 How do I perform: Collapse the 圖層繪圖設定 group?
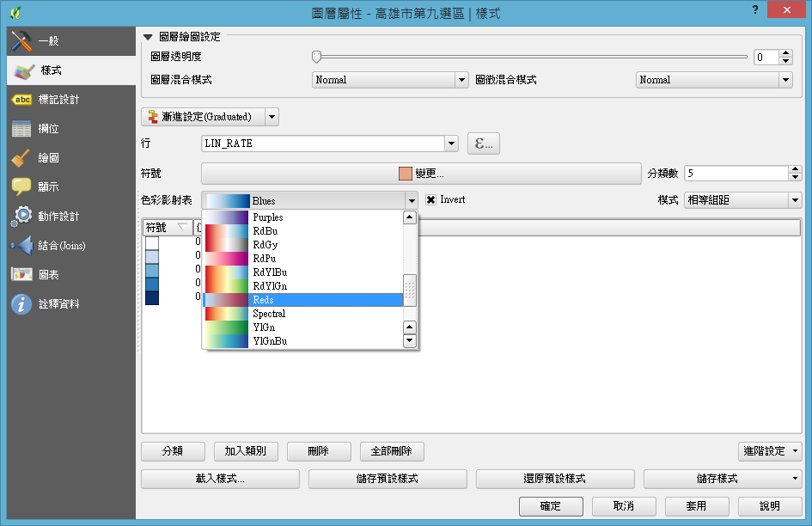[x=148, y=37]
